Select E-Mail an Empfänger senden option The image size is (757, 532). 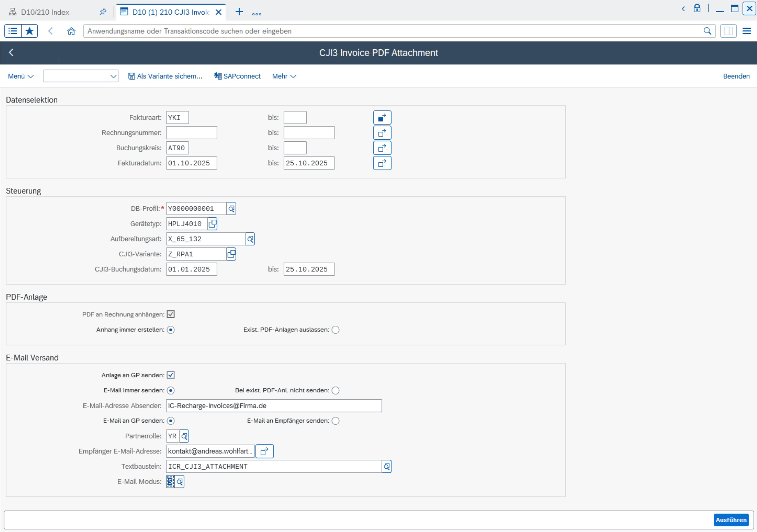click(335, 421)
